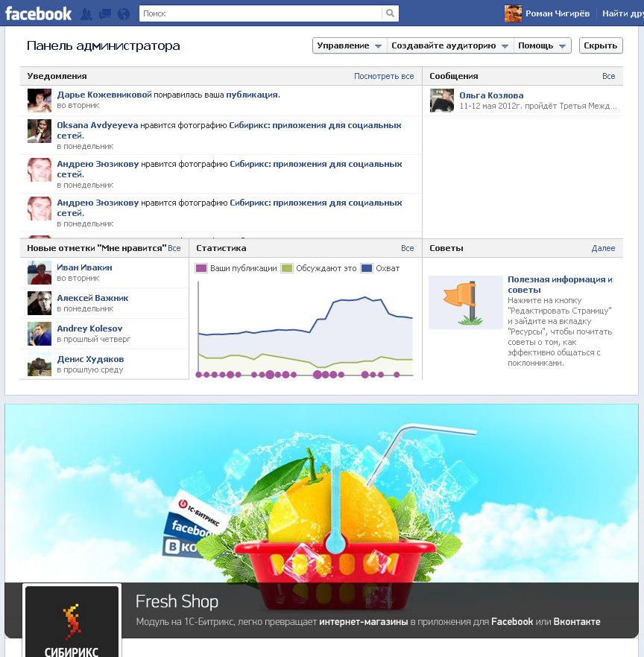This screenshot has width=644, height=657.
Task: Click the orange flag tips icon
Action: (x=465, y=302)
